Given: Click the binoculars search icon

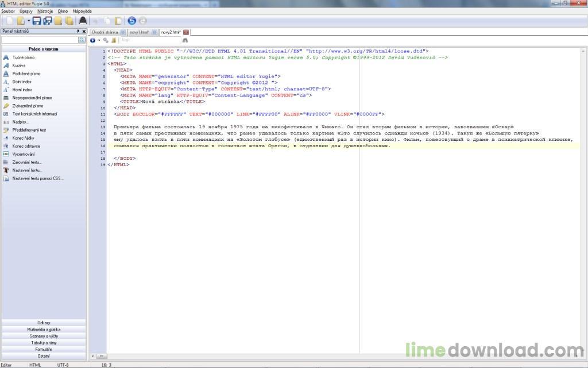Looking at the screenshot, I should (185, 40).
